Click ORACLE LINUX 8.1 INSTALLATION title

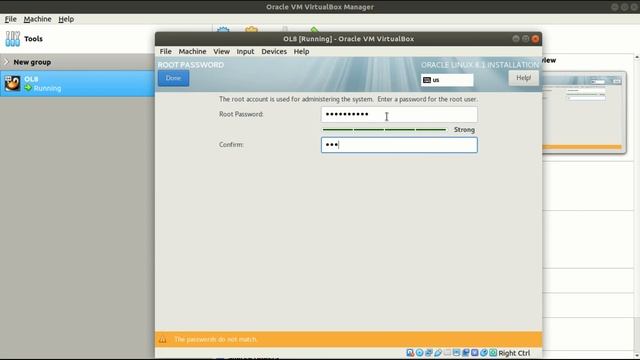pyautogui.click(x=480, y=65)
